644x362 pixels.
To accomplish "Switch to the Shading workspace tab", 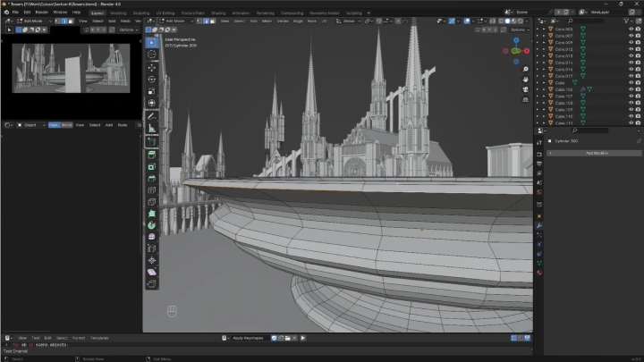I will [218, 13].
